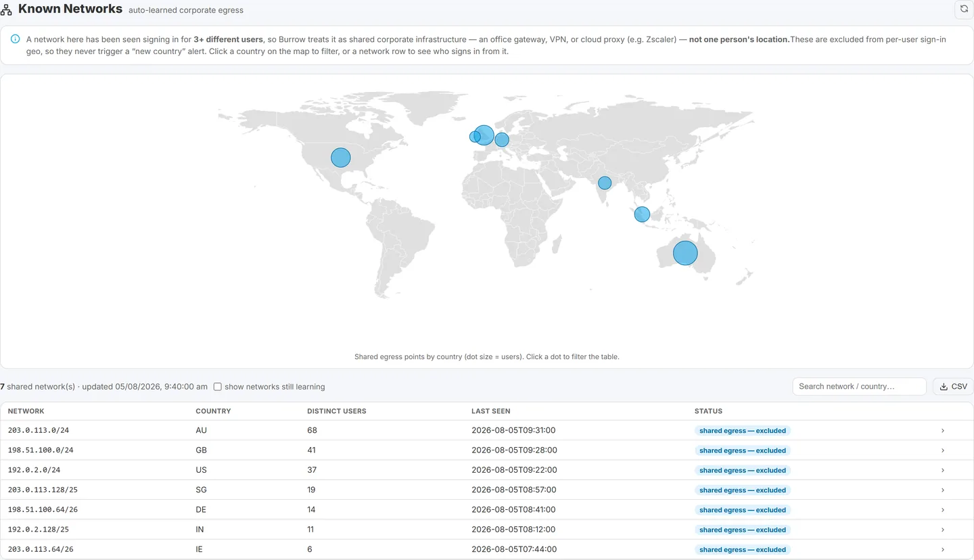
Task: Expand the 198.51.100.64/26 row chevron
Action: pos(943,510)
